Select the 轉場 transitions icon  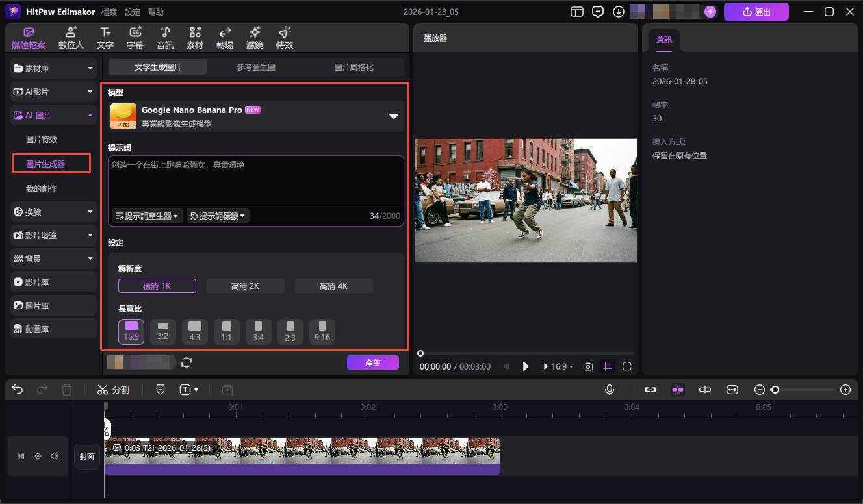point(225,38)
